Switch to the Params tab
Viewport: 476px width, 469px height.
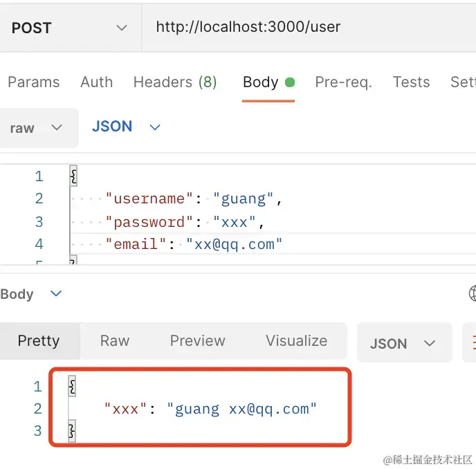[x=33, y=82]
